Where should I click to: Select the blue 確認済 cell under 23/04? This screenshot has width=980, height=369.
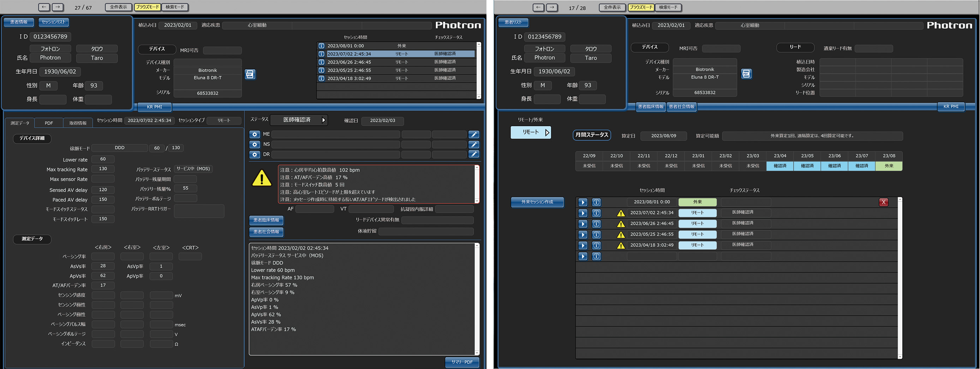[780, 166]
